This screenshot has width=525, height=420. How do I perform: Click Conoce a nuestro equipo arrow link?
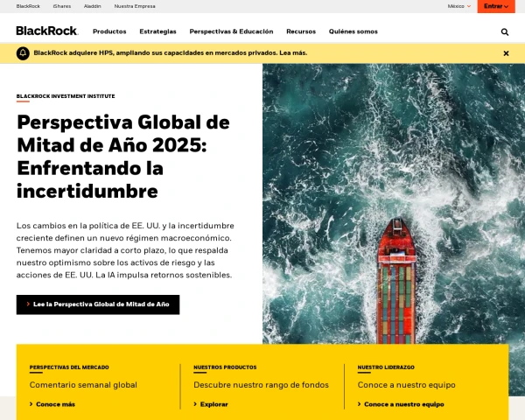(x=401, y=404)
